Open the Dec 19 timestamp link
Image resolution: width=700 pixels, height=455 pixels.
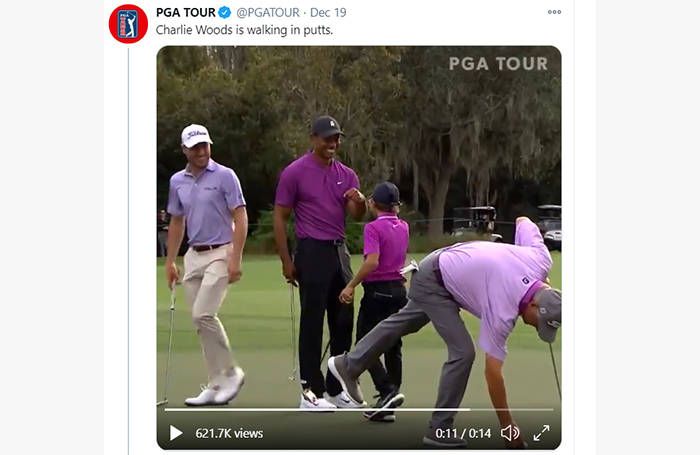(x=328, y=13)
